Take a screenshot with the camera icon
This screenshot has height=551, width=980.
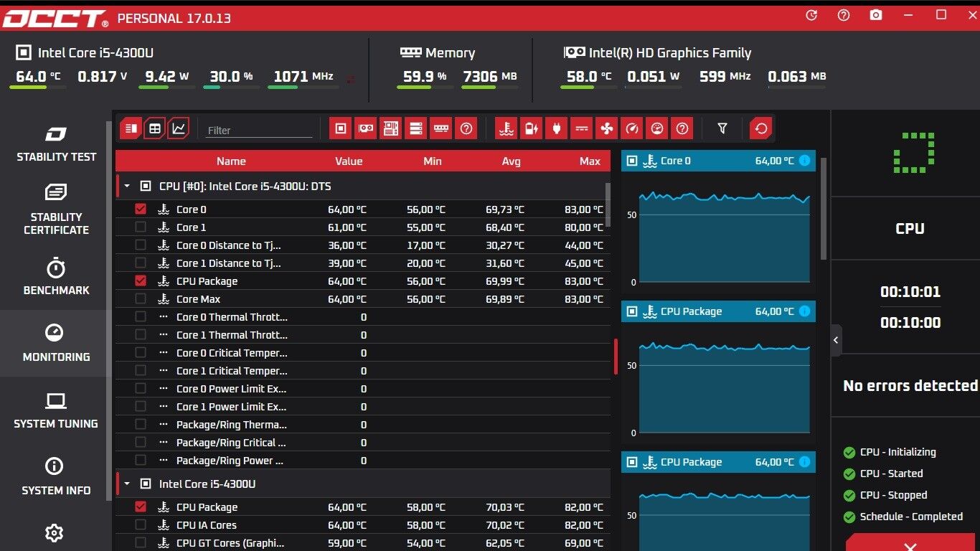coord(876,15)
